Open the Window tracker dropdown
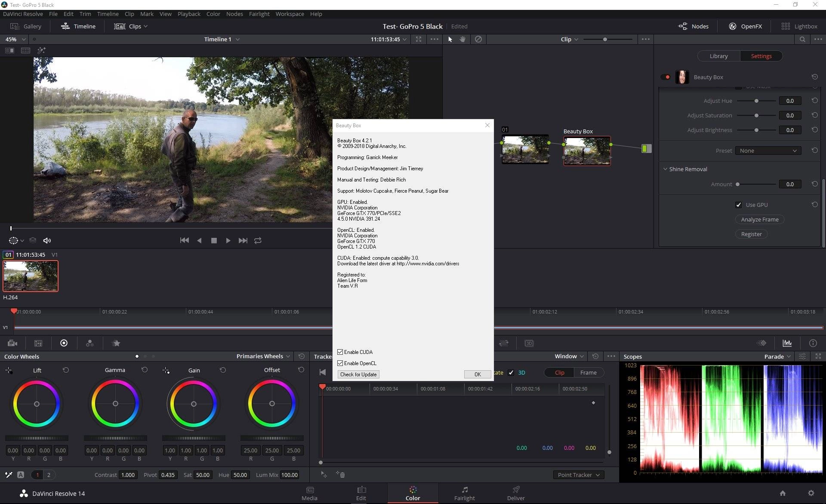 click(569, 356)
